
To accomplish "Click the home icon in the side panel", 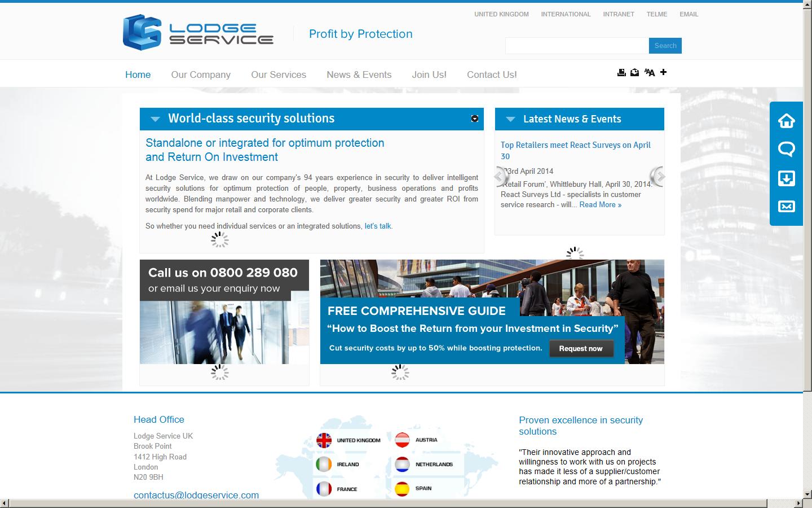I will 786,121.
